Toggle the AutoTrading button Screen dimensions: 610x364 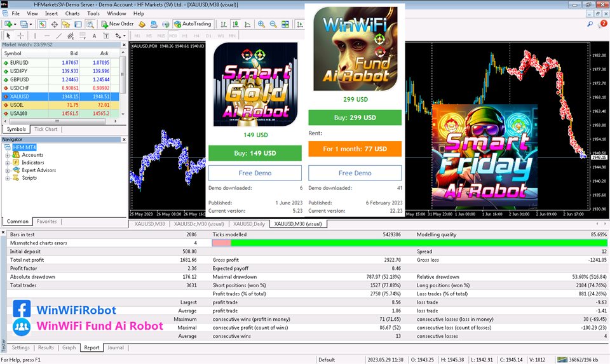click(x=193, y=24)
